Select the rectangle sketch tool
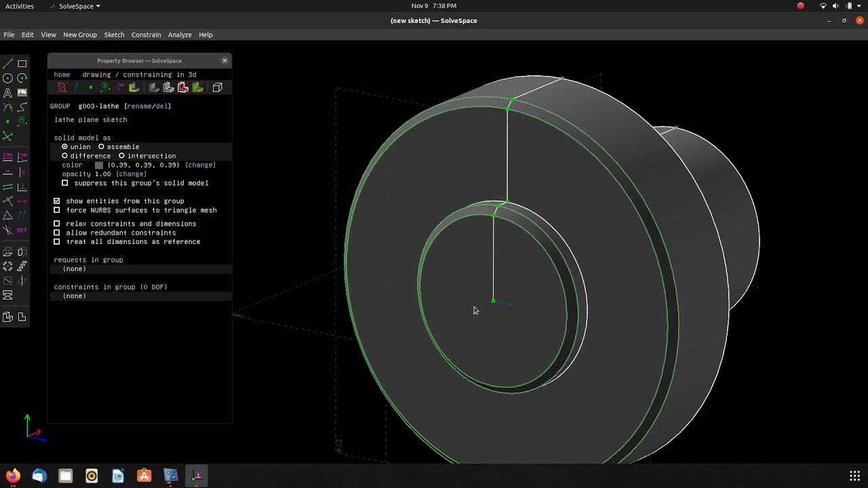 [x=22, y=64]
